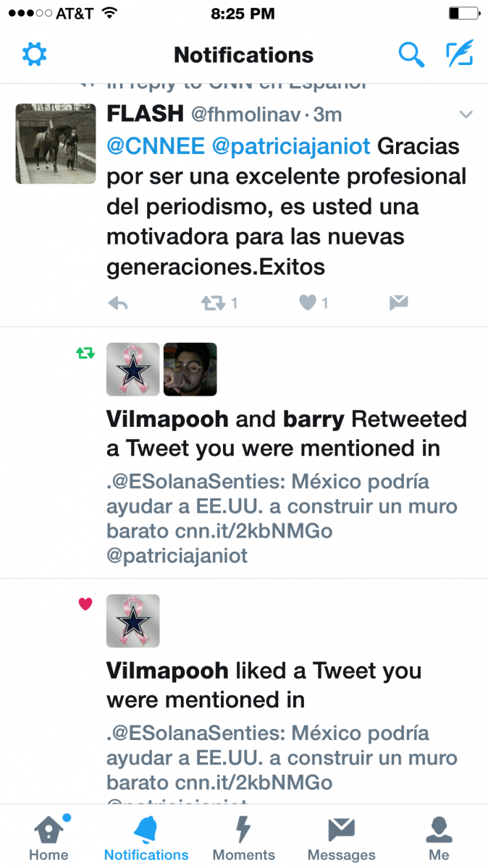Image resolution: width=488 pixels, height=868 pixels.
Task: Compose a new tweet
Action: click(x=459, y=54)
